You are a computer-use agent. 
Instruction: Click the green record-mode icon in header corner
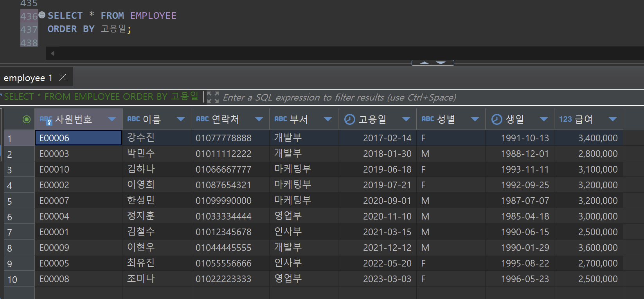(27, 119)
